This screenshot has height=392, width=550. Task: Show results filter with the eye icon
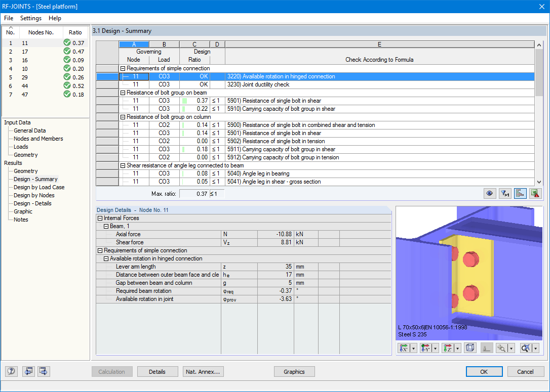point(489,193)
